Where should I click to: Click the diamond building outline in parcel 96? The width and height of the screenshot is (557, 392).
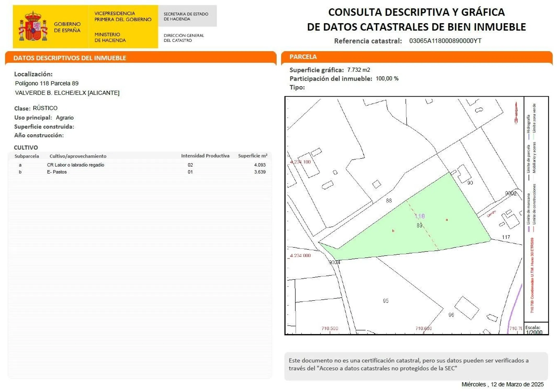(x=467, y=308)
